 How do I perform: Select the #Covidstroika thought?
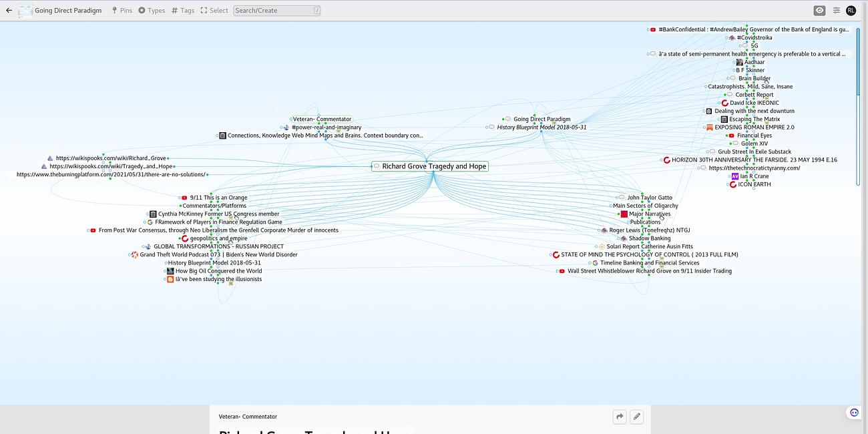click(754, 38)
